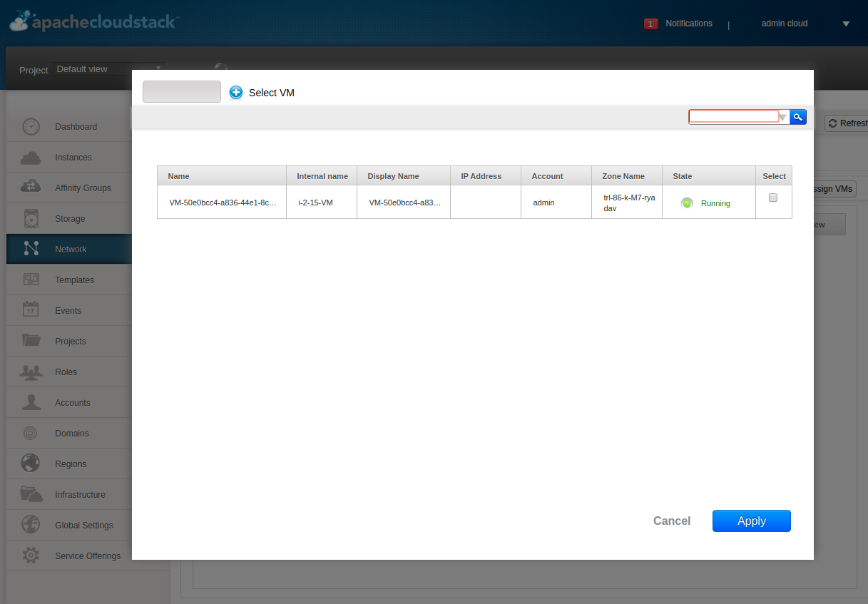
Task: Tick the Select checkbox for VM-50e0bcc4
Action: 773,198
